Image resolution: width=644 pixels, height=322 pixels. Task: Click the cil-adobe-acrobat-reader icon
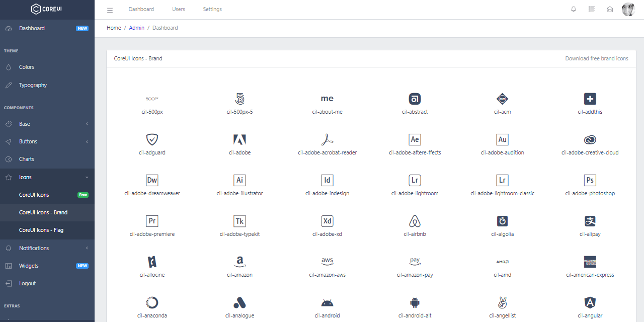pos(327,139)
